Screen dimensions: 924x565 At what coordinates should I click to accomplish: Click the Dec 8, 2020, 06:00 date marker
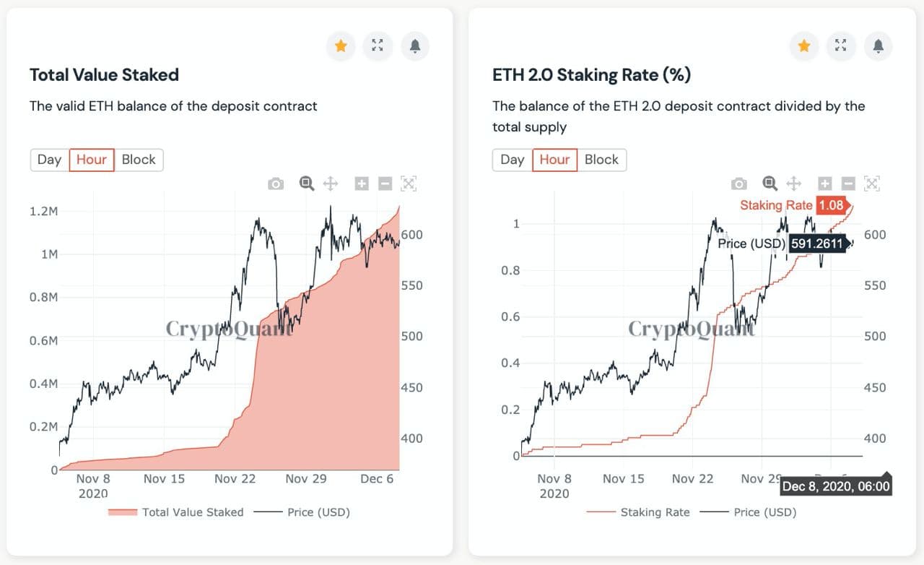(837, 486)
